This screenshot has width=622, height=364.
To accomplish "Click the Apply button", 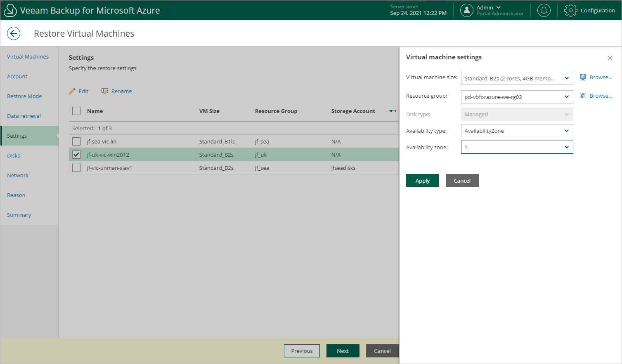I will click(423, 181).
